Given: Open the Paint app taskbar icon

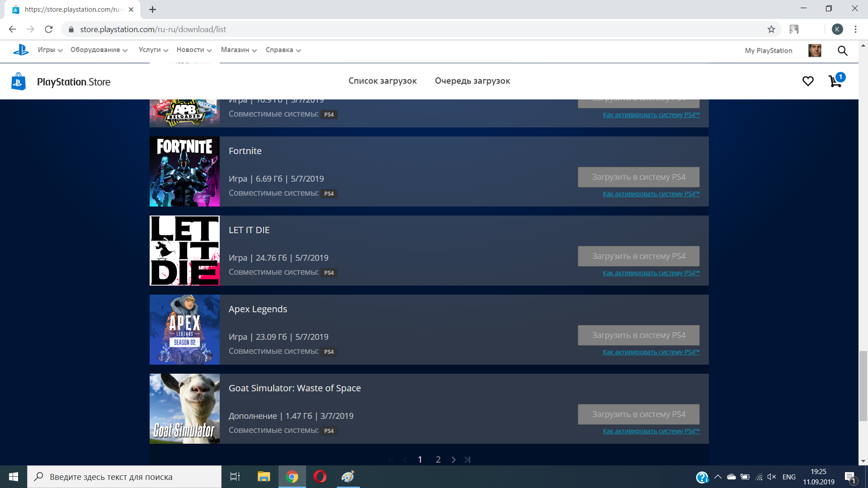Looking at the screenshot, I should (x=348, y=477).
